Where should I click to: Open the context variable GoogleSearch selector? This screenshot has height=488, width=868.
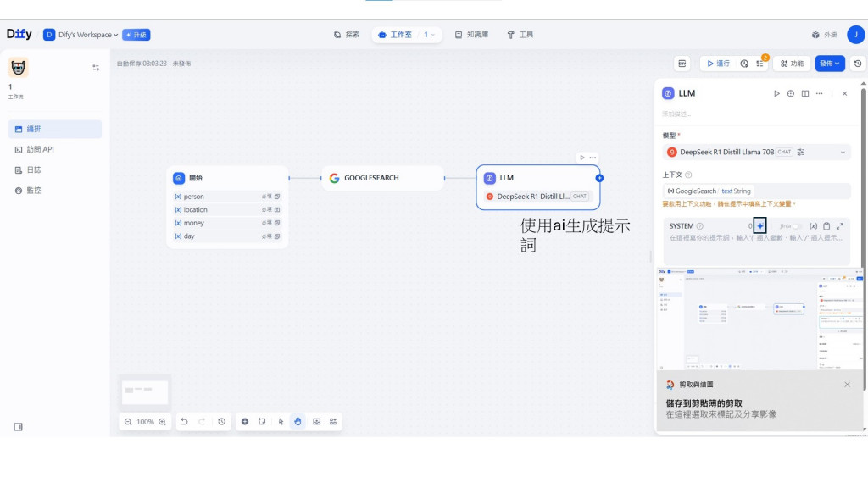click(756, 191)
